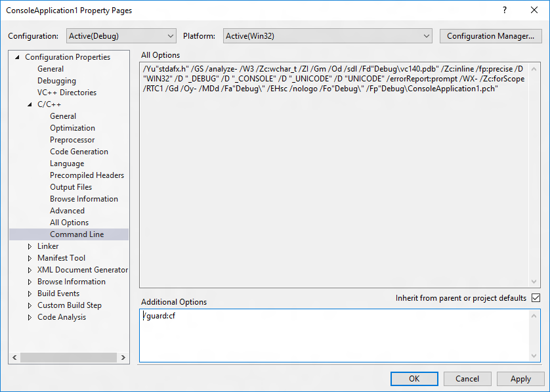Select the Optimization settings page
Screen dimensions: 550x392
click(72, 127)
